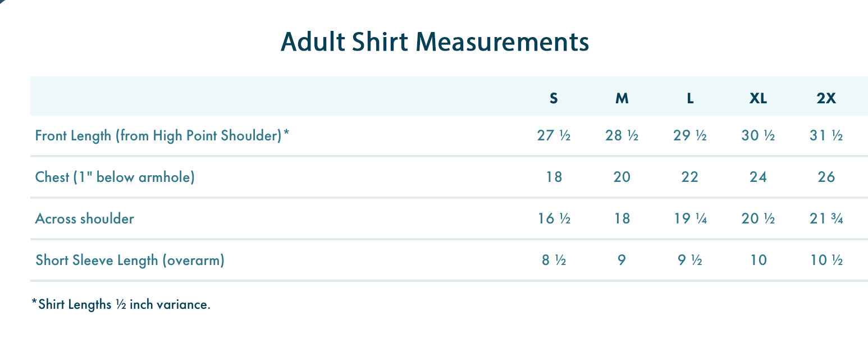Select the Short Sleeve Length (overarm) label

tap(130, 261)
